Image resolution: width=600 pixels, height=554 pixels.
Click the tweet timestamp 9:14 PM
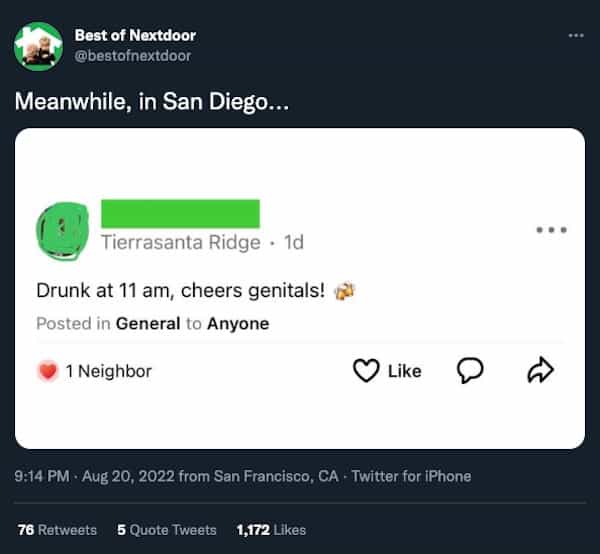click(41, 476)
